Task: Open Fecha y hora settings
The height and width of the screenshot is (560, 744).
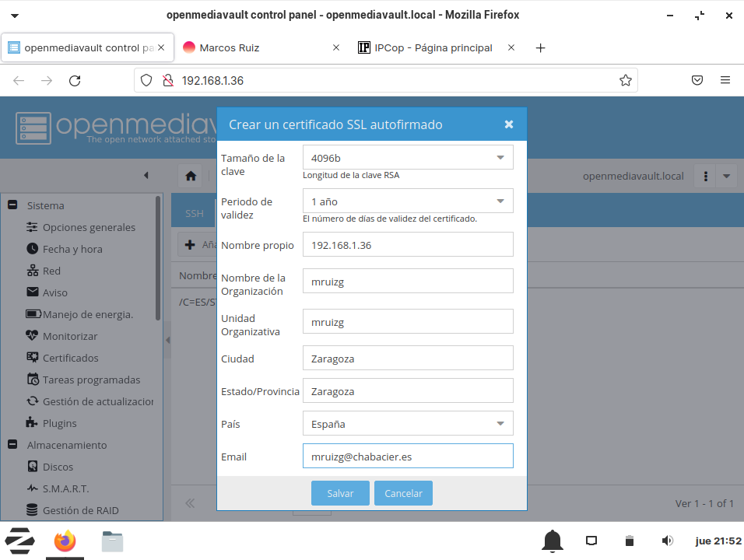Action: (x=72, y=249)
